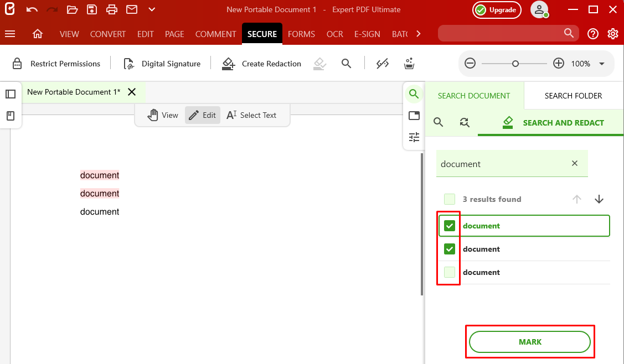
Task: Click the sanitize document icon
Action: click(409, 64)
